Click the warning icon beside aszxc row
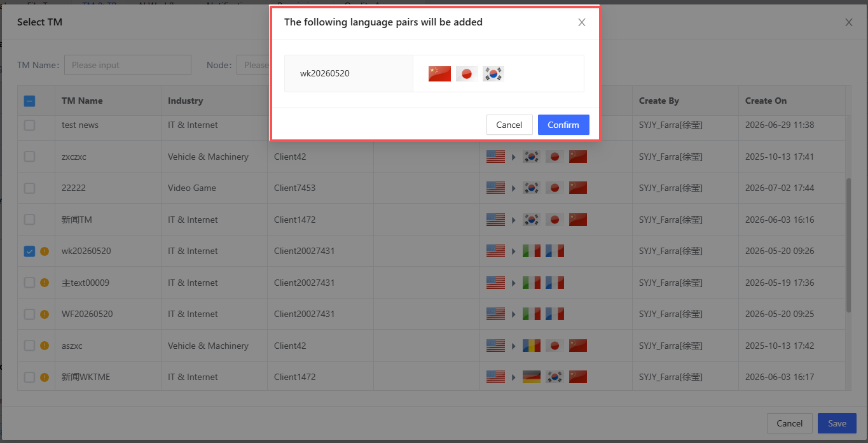Screen dimensions: 868x443 pos(45,346)
